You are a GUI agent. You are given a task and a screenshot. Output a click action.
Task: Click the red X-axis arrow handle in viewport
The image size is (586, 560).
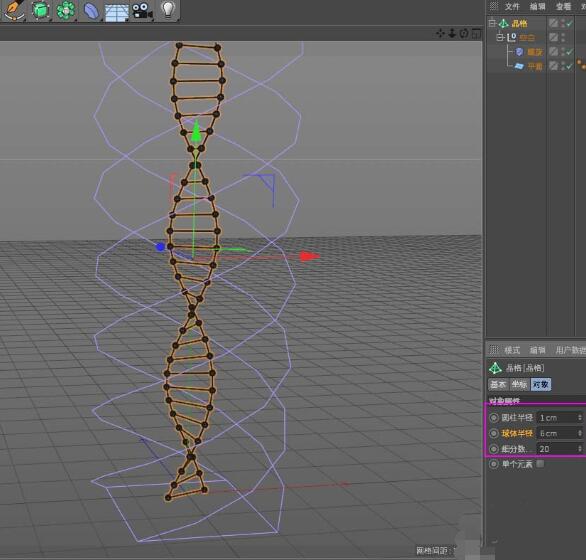[x=310, y=256]
